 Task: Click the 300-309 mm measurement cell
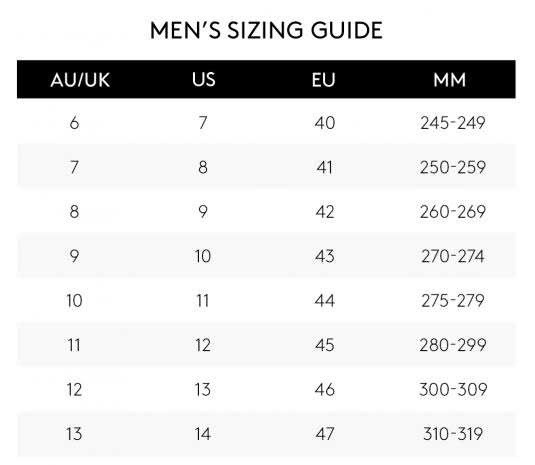click(x=453, y=390)
